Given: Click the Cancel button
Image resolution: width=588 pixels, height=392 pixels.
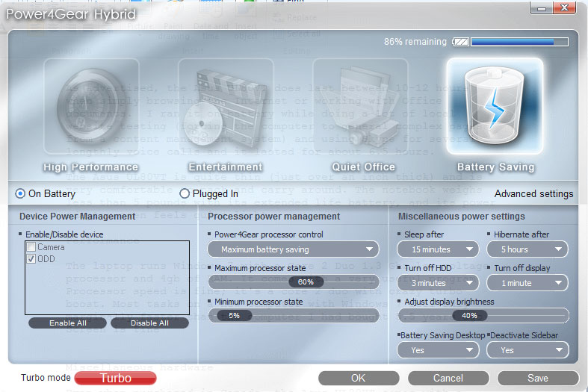Looking at the screenshot, I should 448,378.
